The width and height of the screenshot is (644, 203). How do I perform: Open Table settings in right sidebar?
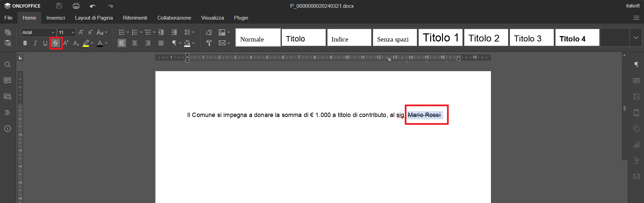click(x=636, y=81)
